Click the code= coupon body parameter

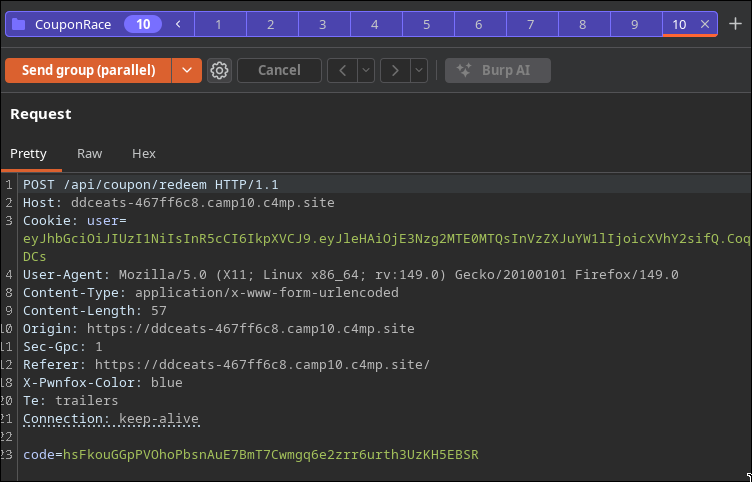click(251, 454)
